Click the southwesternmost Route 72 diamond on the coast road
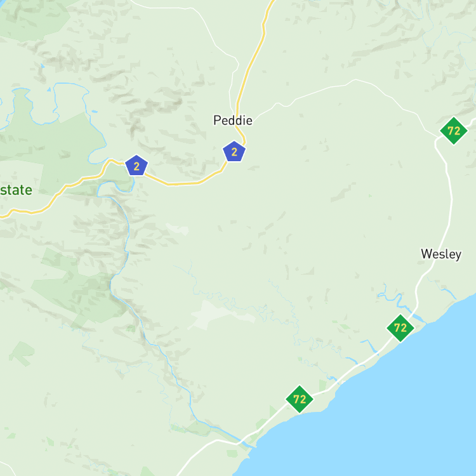This screenshot has width=476, height=476. point(300,399)
